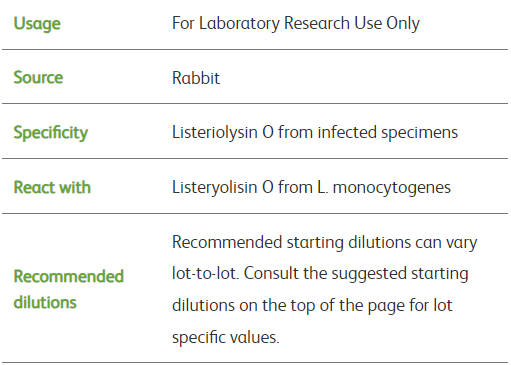Click the 'Recommended dilutions' label
The height and width of the screenshot is (365, 511).
pyautogui.click(x=68, y=289)
